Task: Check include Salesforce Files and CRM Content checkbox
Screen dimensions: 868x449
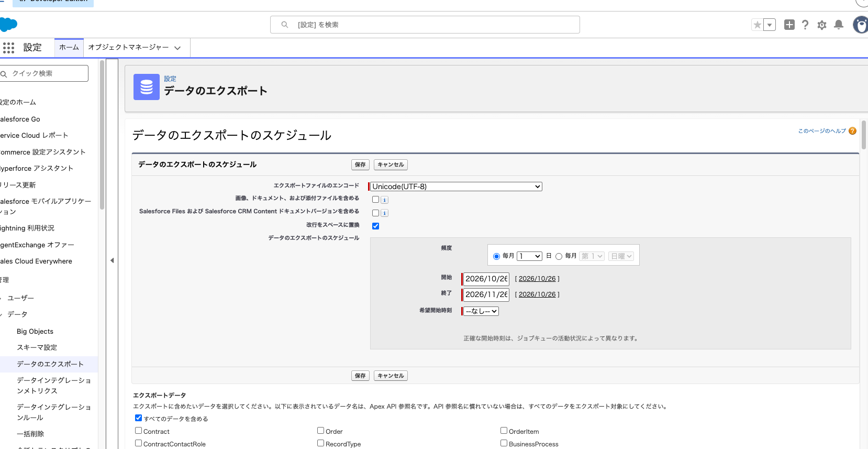Action: point(375,213)
